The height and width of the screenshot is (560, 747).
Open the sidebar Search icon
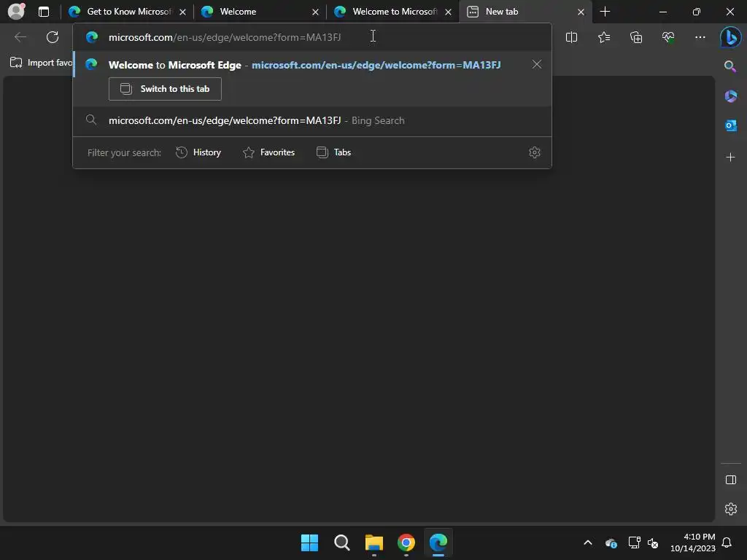click(x=730, y=66)
